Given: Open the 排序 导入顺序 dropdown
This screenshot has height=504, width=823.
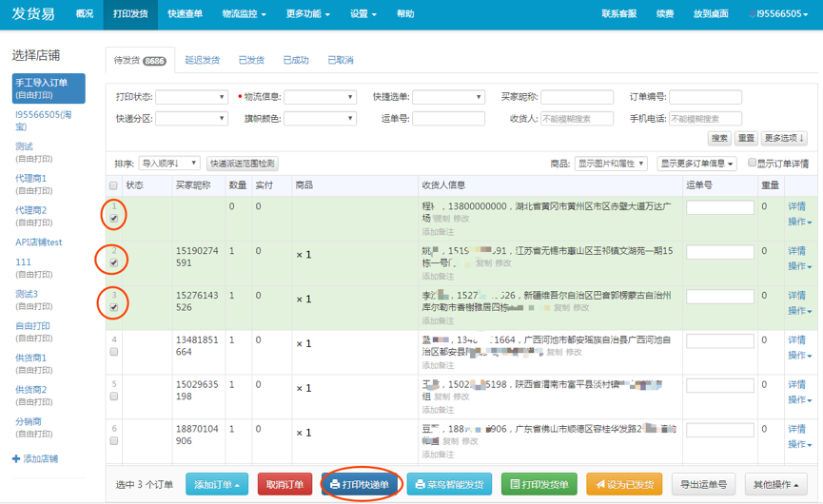Looking at the screenshot, I should pyautogui.click(x=169, y=164).
